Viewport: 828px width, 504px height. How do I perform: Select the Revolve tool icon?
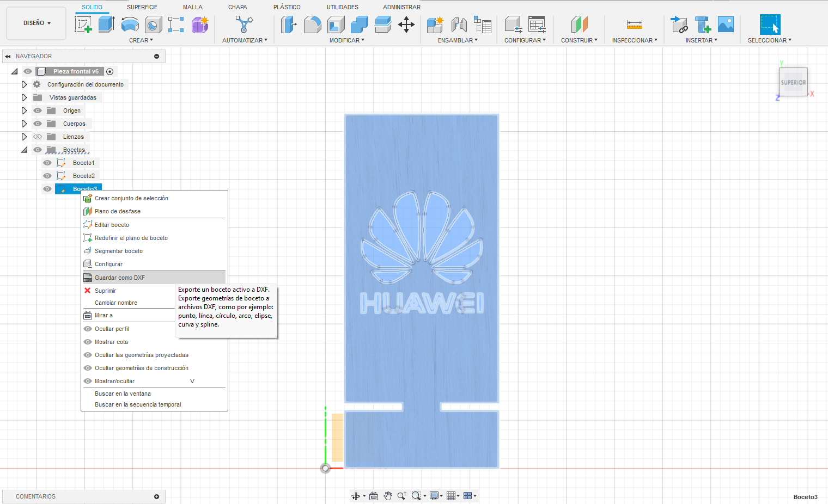tap(130, 24)
